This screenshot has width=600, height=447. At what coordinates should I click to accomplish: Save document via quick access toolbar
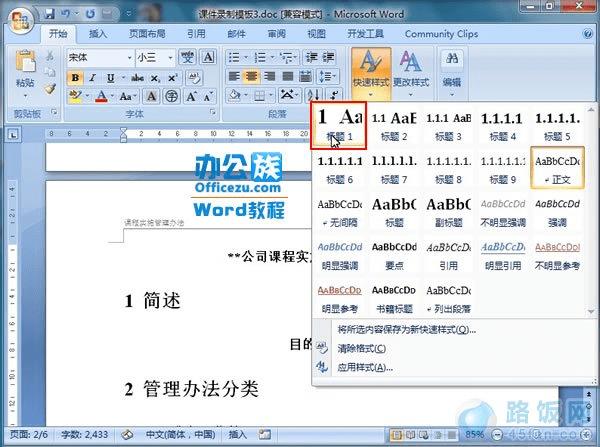click(50, 14)
